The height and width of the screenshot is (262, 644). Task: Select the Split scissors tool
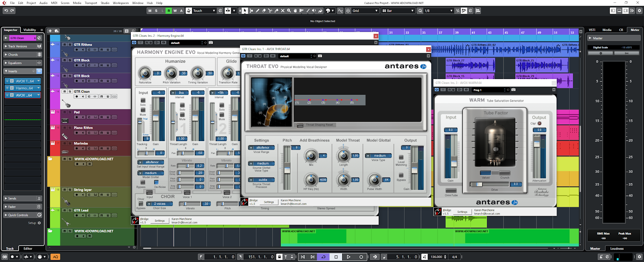(270, 10)
